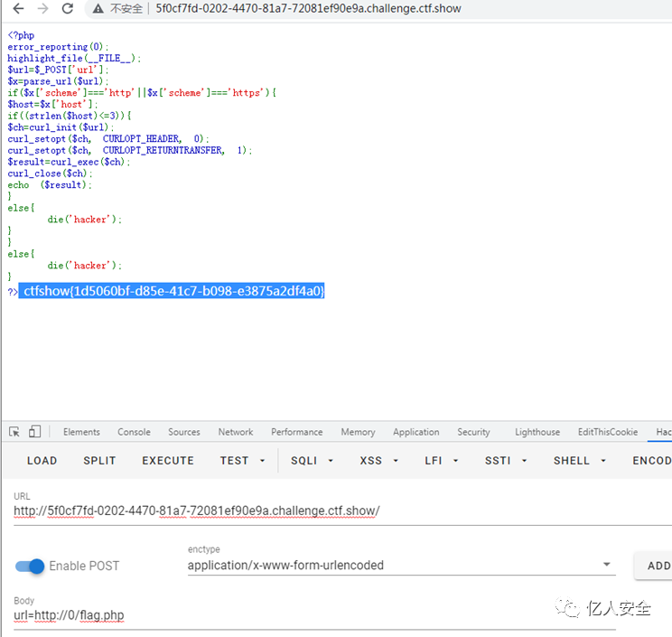
Task: Focus the Body input field
Action: (314, 615)
